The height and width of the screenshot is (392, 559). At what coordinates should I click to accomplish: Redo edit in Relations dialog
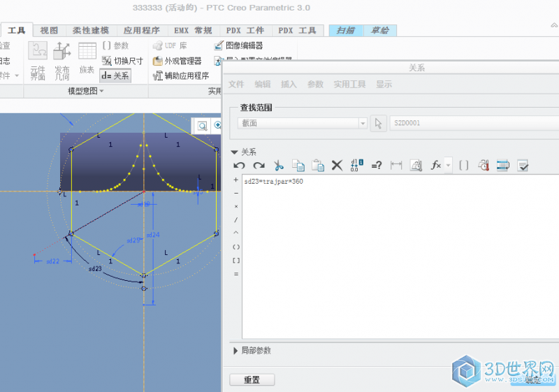(x=259, y=166)
